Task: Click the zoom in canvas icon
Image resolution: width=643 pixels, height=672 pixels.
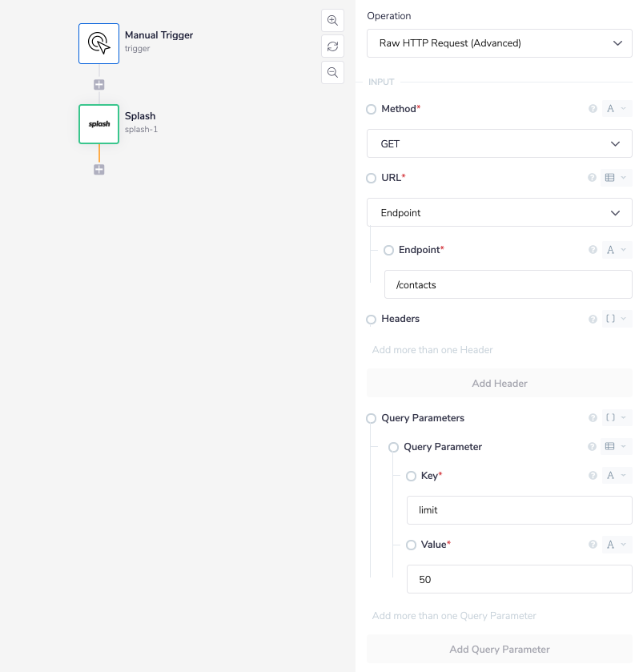Action: pos(332,21)
